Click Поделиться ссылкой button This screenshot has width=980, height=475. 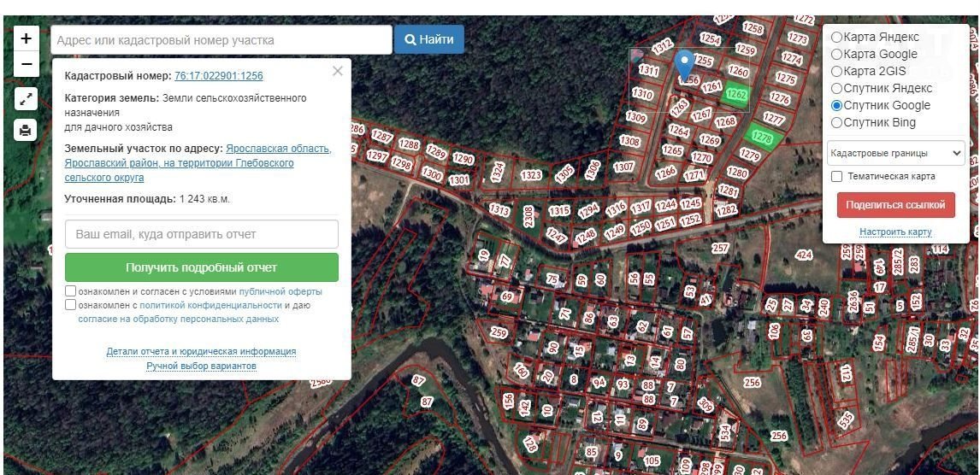coord(895,205)
